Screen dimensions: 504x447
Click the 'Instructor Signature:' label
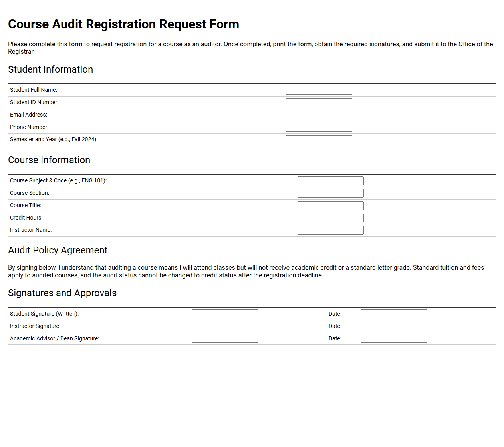pyautogui.click(x=35, y=326)
